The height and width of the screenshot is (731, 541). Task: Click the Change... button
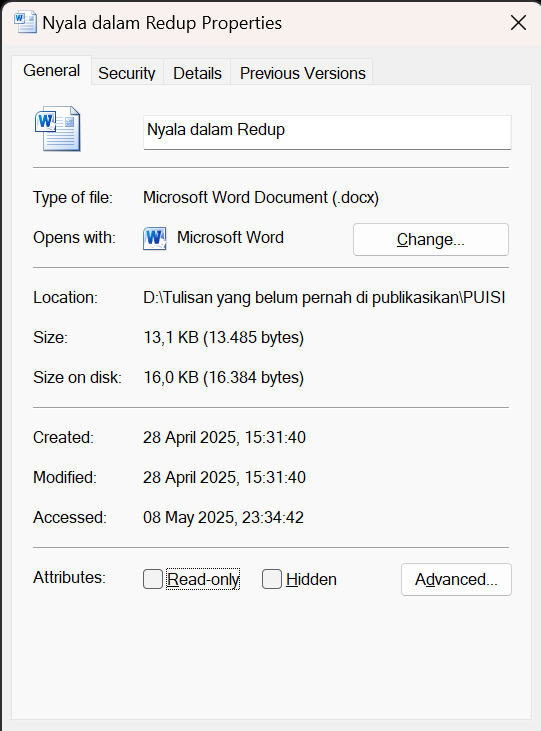coord(430,239)
